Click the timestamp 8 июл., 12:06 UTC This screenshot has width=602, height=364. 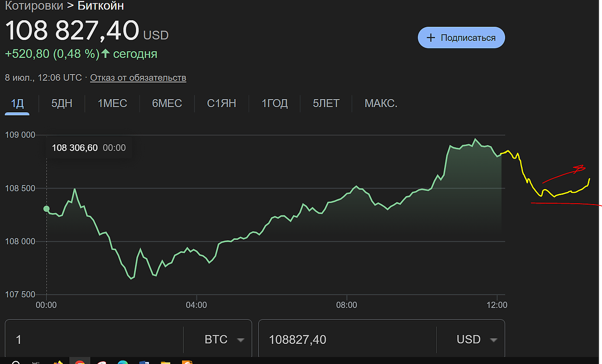pyautogui.click(x=43, y=78)
